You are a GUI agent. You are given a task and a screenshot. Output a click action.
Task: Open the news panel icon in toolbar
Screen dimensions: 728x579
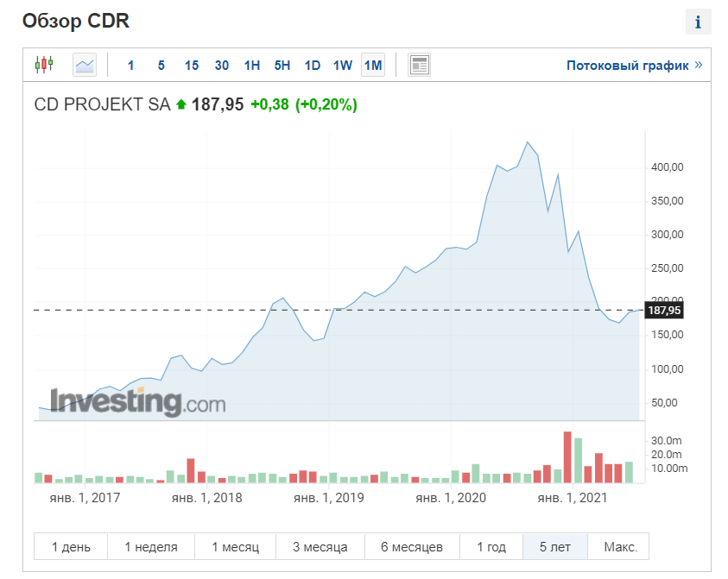coord(419,65)
